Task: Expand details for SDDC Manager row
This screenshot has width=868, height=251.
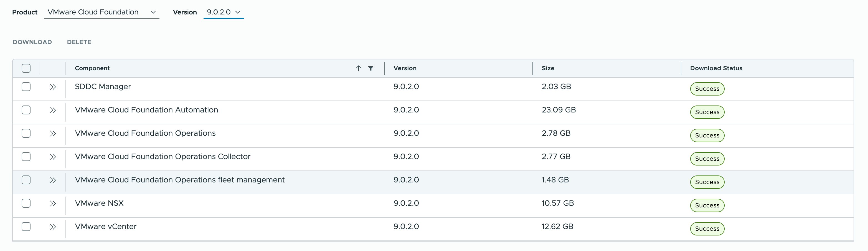Action: tap(53, 87)
